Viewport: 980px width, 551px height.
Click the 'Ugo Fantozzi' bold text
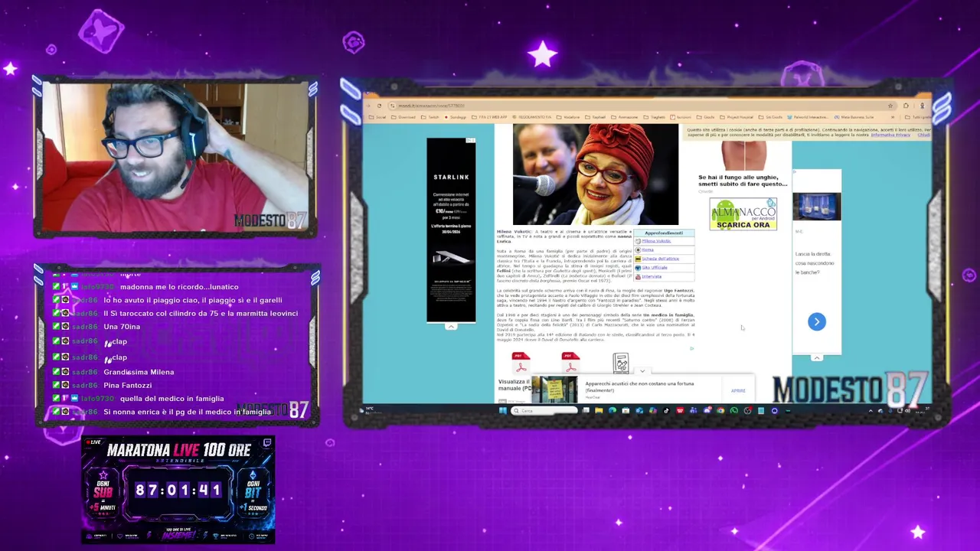coord(678,291)
